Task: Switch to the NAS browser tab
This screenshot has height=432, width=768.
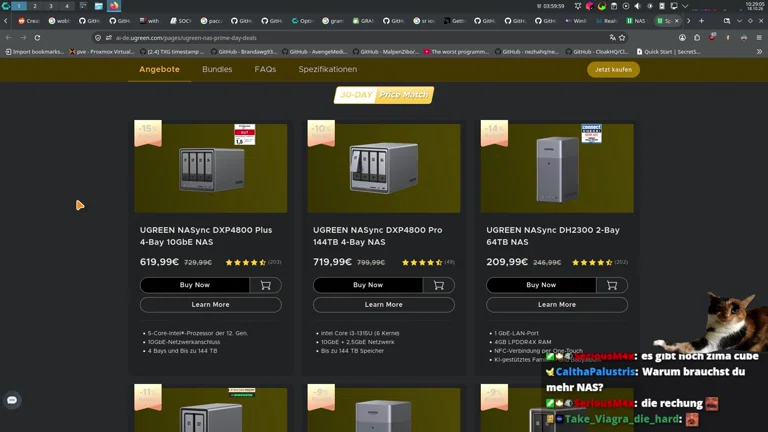Action: (636, 21)
